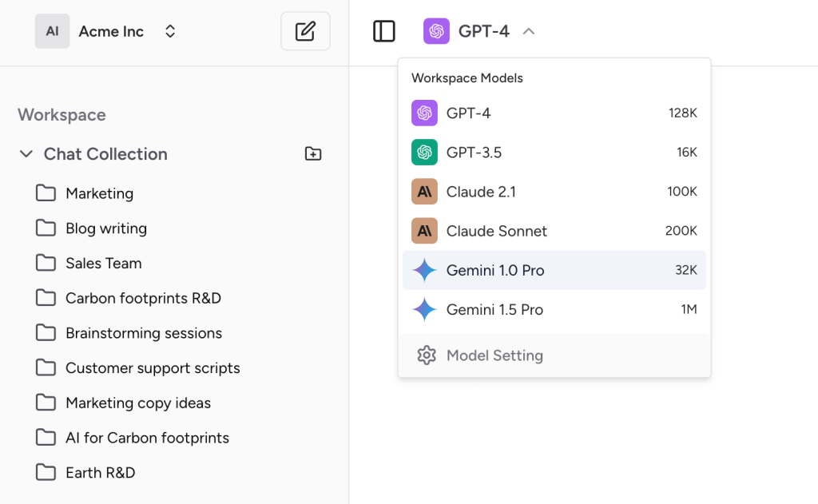Open the Carbon footprints R&D folder
The image size is (818, 504).
[x=129, y=299]
